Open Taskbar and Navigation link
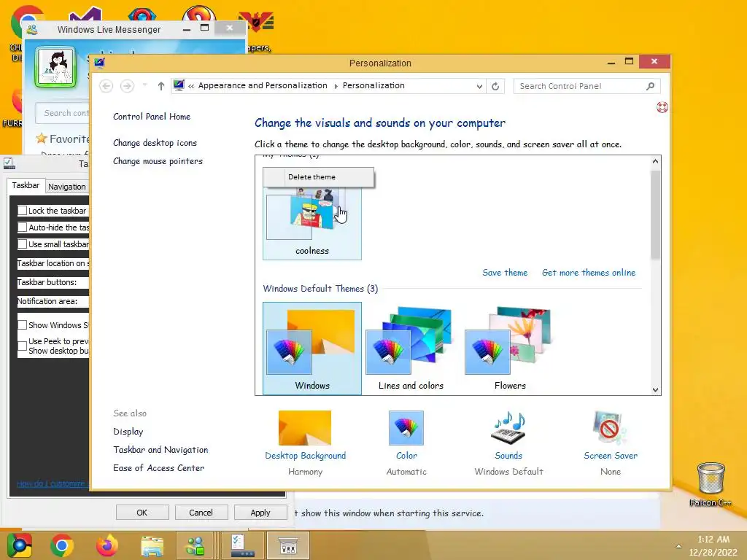 [x=160, y=449]
